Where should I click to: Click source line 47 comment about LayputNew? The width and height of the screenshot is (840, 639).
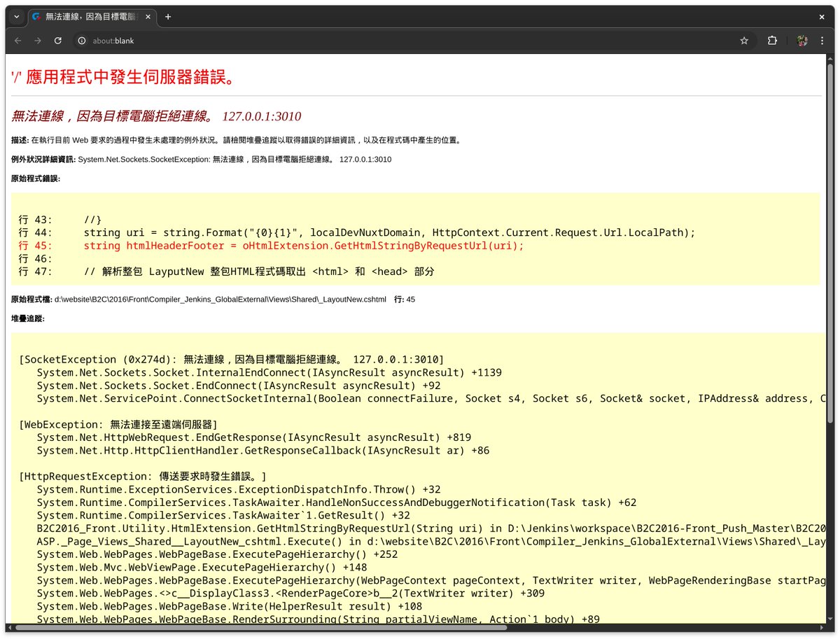tap(227, 272)
